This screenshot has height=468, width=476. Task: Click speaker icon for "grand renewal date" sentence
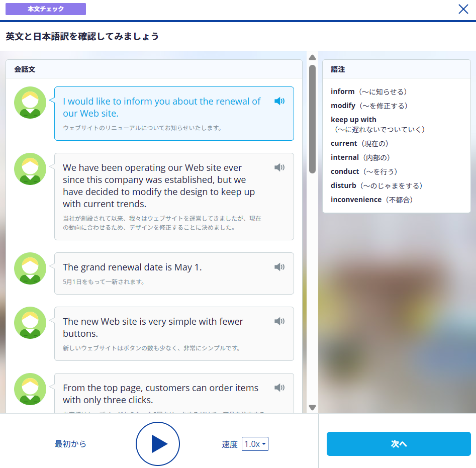tap(279, 267)
